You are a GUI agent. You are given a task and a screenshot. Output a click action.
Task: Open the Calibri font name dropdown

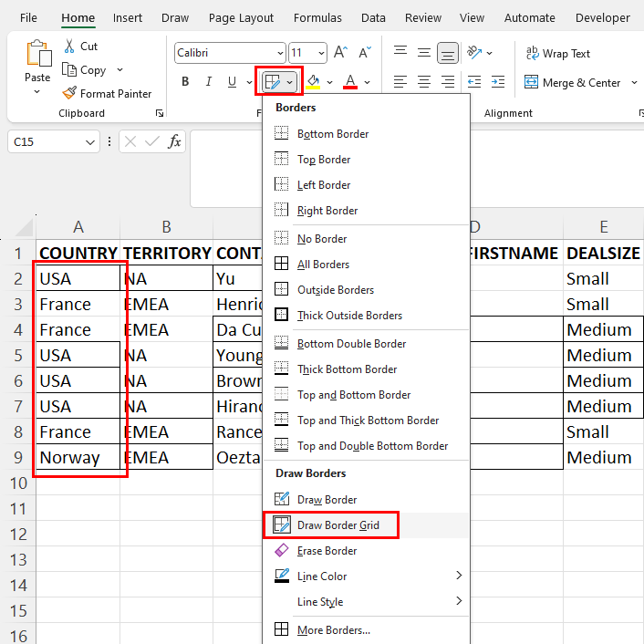coord(280,53)
